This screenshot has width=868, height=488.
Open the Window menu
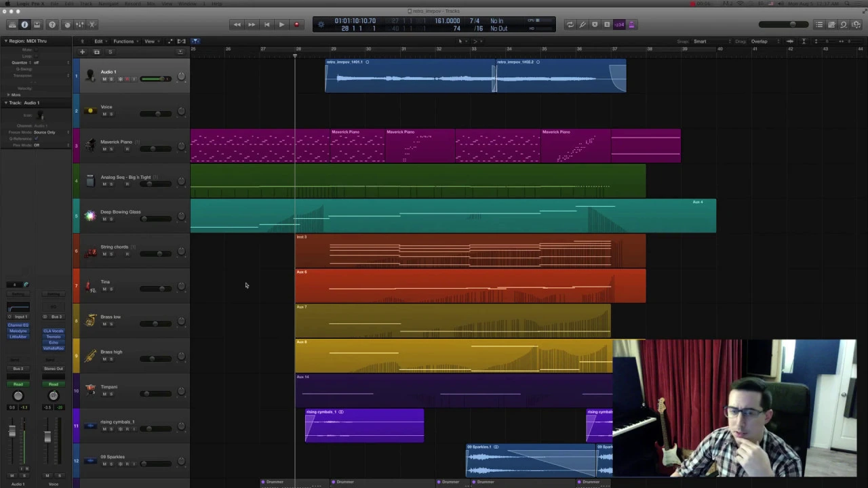pyautogui.click(x=188, y=4)
